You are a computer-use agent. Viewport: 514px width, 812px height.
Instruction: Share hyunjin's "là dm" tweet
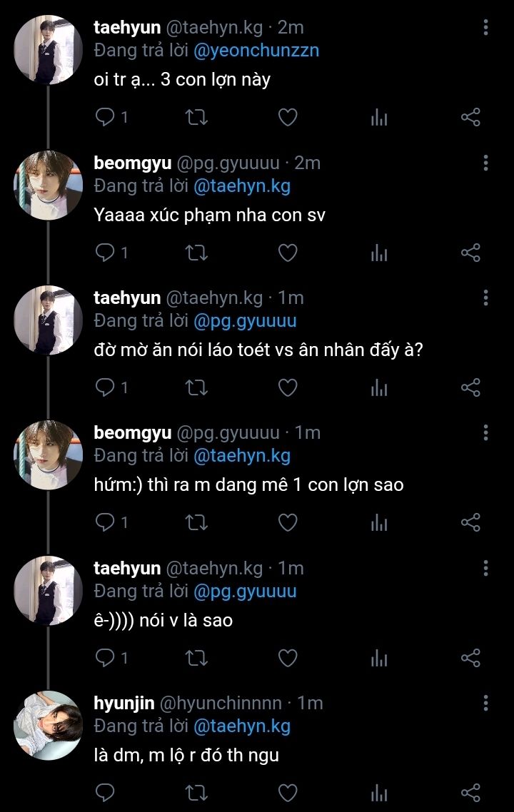470,793
